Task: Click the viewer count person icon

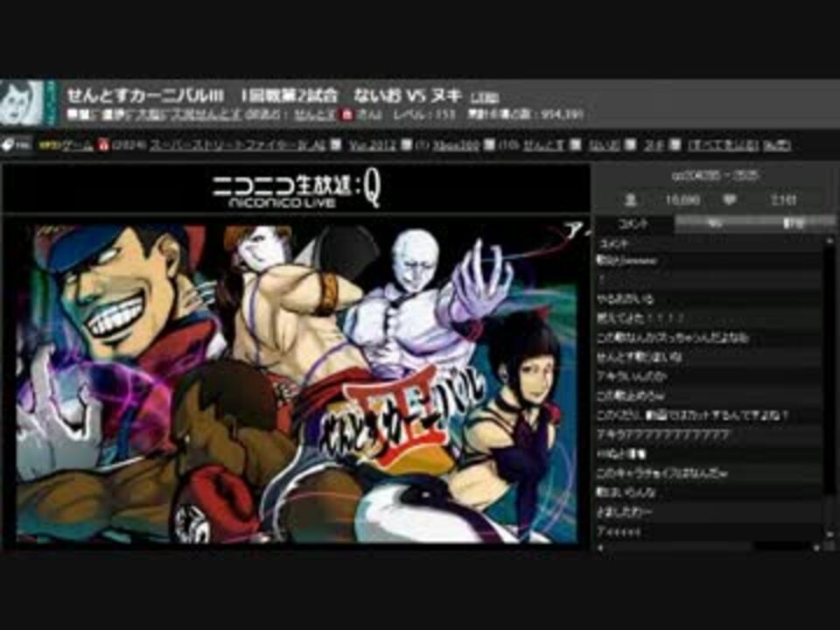Action: [631, 200]
